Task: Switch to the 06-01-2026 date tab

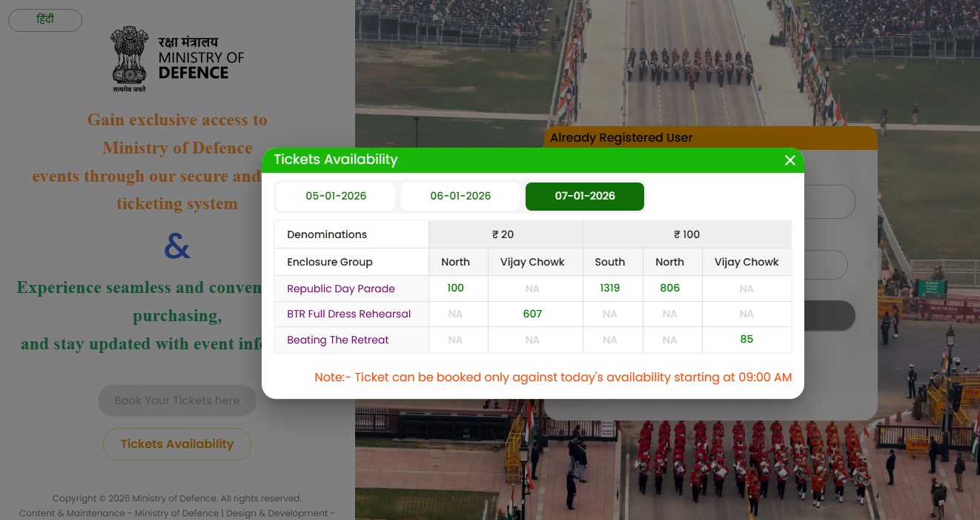Action: coord(460,196)
